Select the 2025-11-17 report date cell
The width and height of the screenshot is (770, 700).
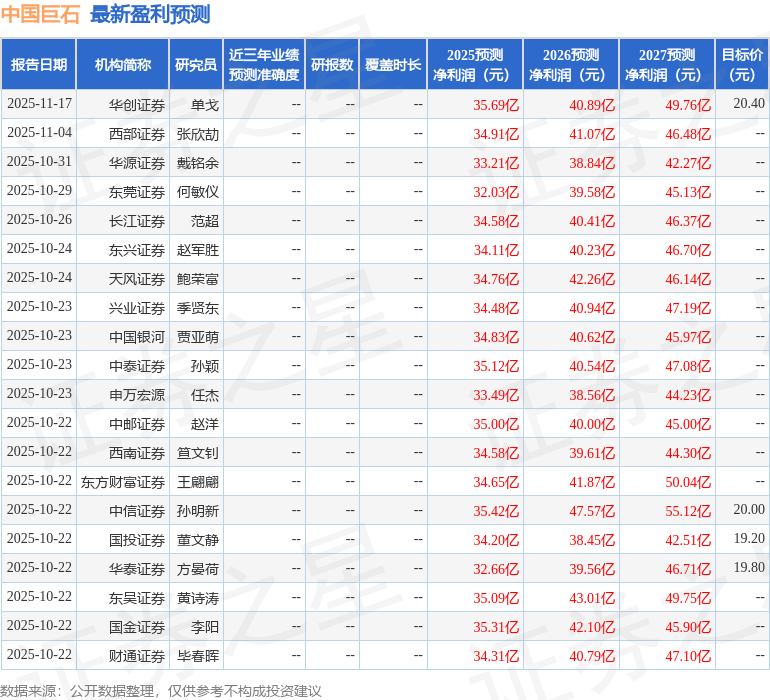(39, 104)
